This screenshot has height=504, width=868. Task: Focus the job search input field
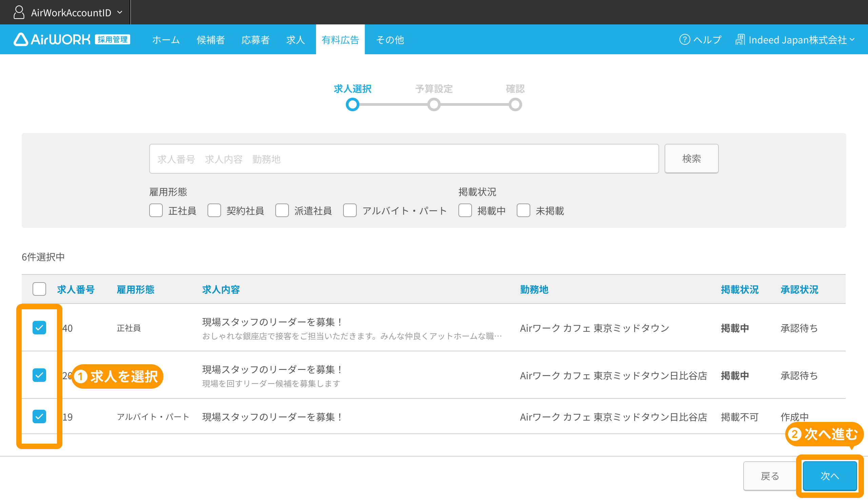tap(404, 159)
